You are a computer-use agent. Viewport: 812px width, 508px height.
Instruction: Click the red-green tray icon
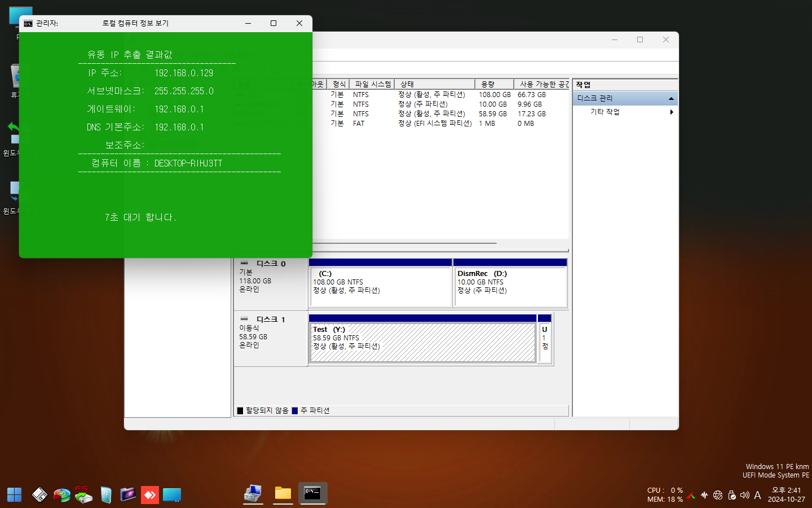pos(691,495)
